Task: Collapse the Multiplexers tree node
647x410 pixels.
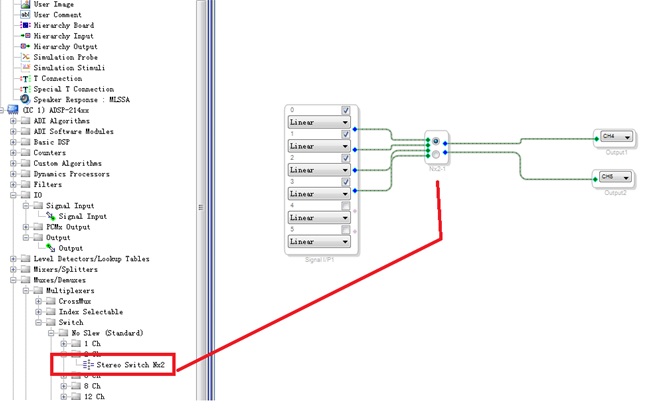Action: coord(26,291)
